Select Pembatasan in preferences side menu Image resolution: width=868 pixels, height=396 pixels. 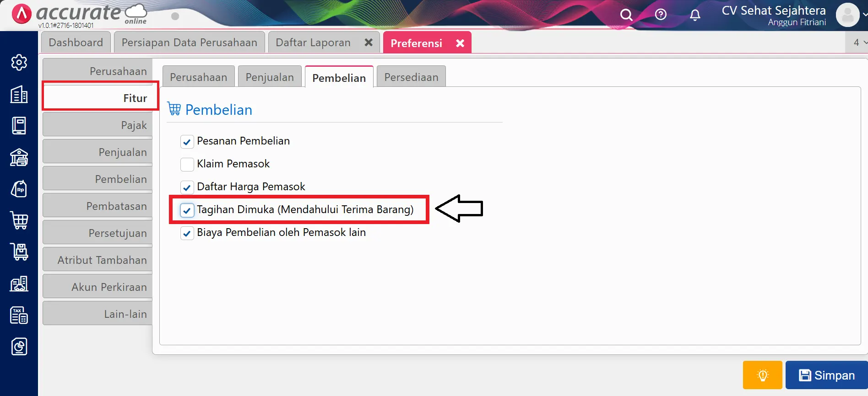(x=98, y=206)
